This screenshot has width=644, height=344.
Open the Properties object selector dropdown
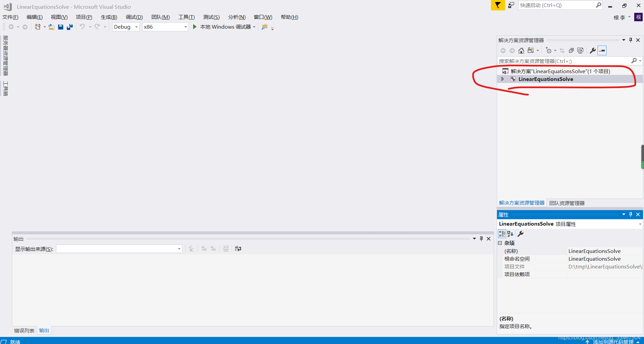pyautogui.click(x=640, y=224)
